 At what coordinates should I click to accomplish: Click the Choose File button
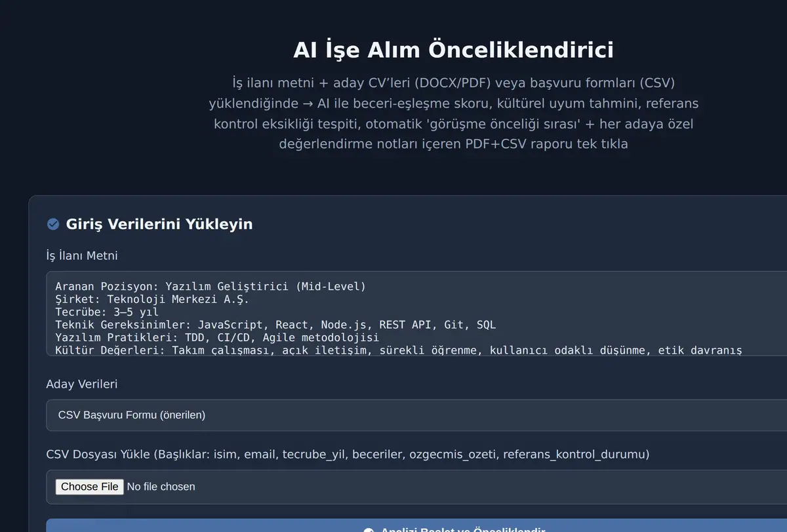(x=89, y=487)
